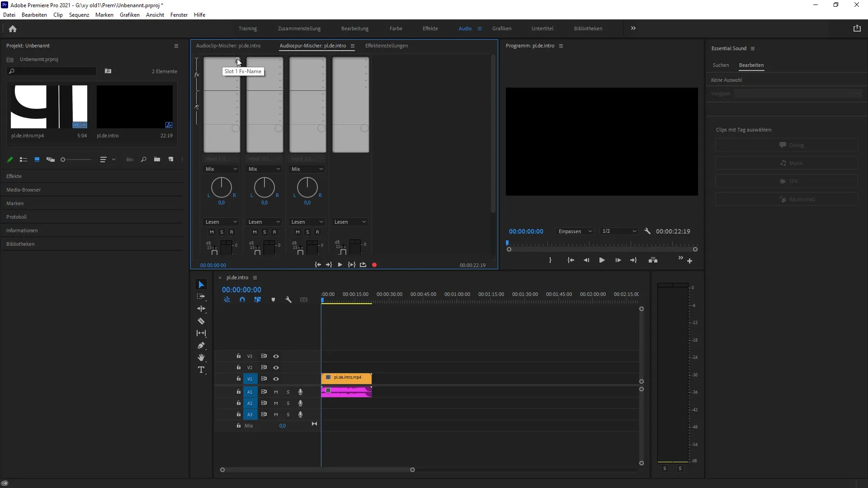The width and height of the screenshot is (868, 488).
Task: Open the Essential Sound panel menu
Action: pyautogui.click(x=753, y=48)
